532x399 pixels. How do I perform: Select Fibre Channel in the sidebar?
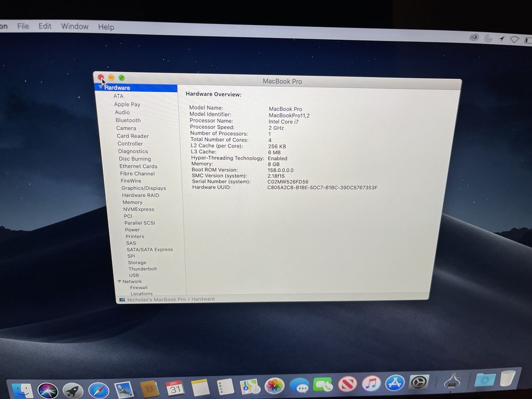pos(137,174)
